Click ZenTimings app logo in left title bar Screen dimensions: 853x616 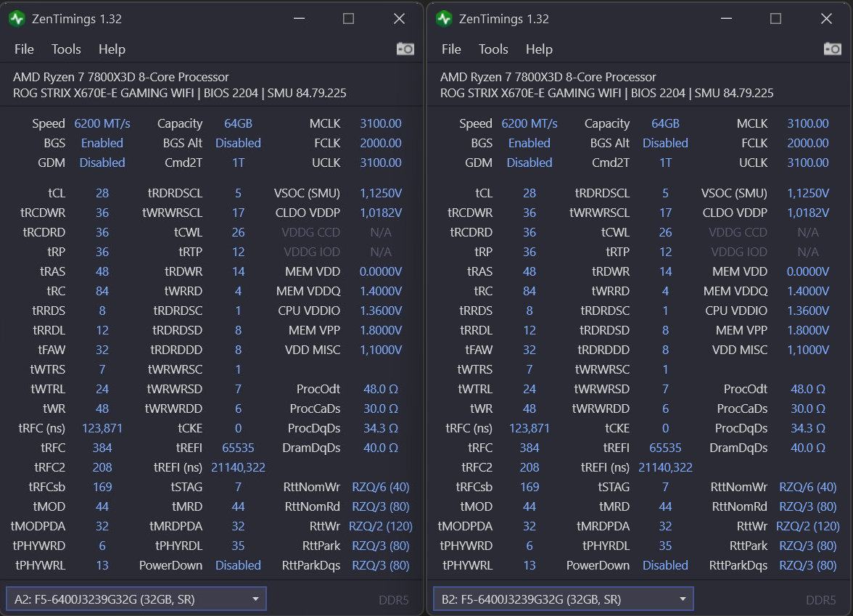[x=16, y=19]
